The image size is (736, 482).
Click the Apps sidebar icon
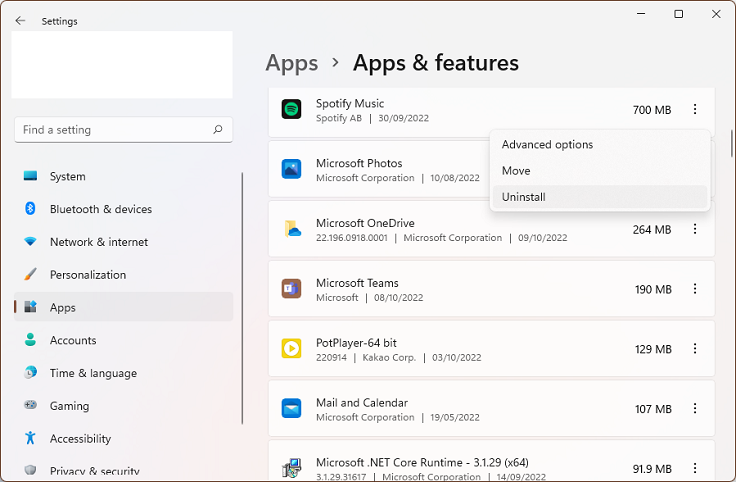(31, 307)
